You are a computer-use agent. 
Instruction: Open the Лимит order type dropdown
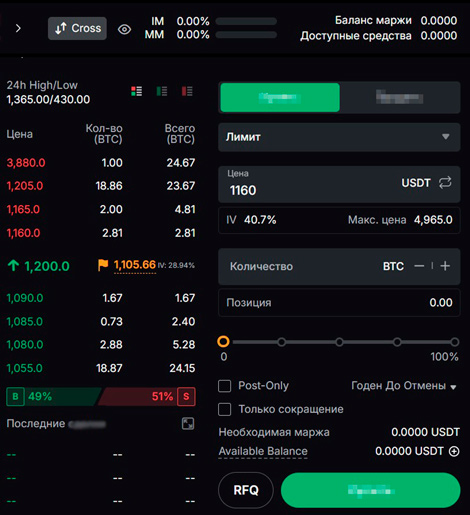point(339,137)
